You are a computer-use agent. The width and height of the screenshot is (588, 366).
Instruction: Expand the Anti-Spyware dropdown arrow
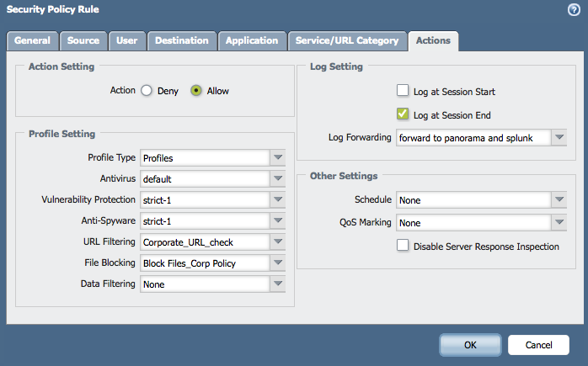[x=278, y=220]
